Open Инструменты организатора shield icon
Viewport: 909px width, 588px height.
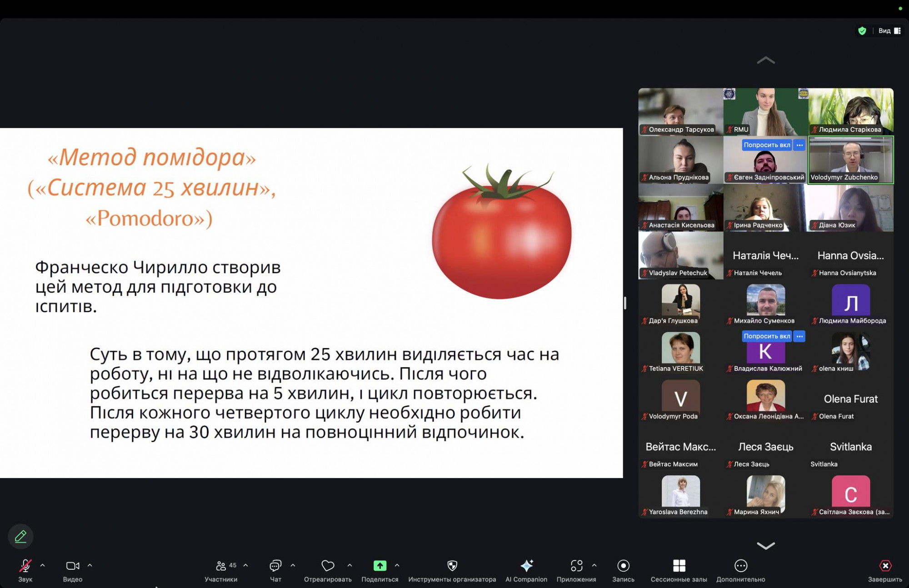click(x=452, y=566)
